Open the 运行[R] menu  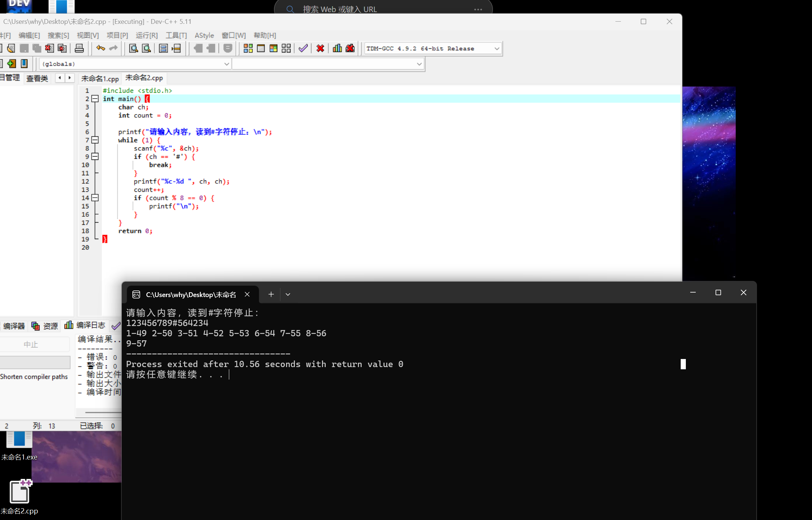click(146, 36)
